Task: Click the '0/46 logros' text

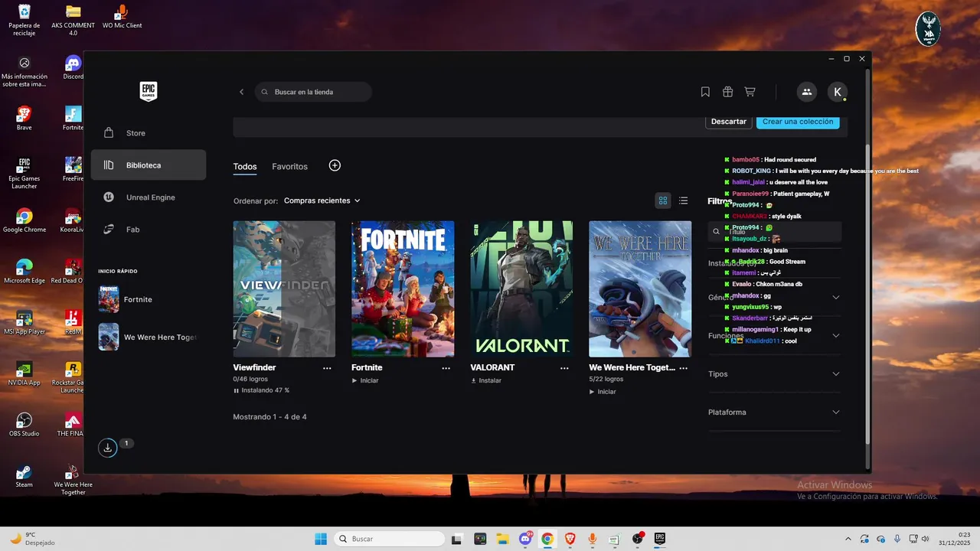Action: coord(252,380)
